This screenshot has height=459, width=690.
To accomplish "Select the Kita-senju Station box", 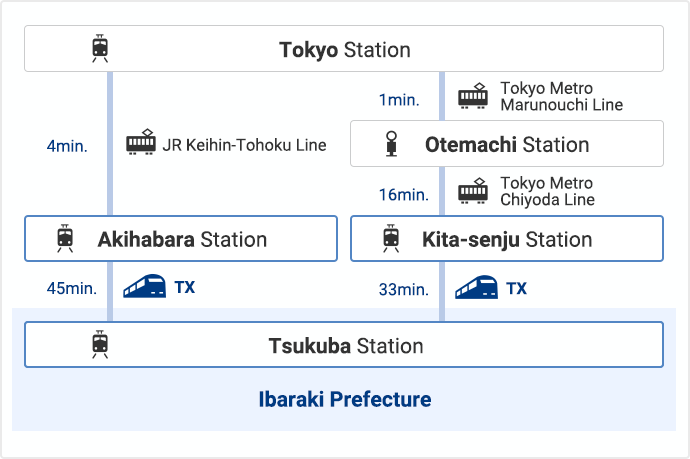I will coord(507,239).
